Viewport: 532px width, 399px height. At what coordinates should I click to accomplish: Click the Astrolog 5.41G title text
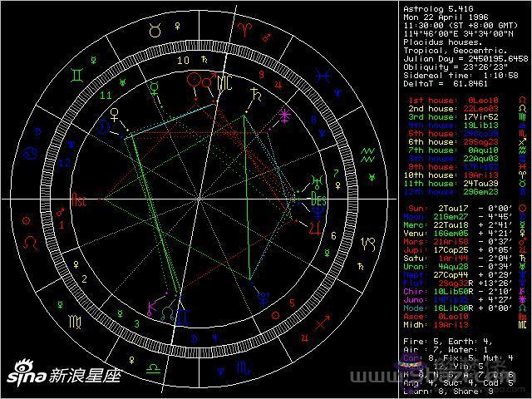(431, 7)
